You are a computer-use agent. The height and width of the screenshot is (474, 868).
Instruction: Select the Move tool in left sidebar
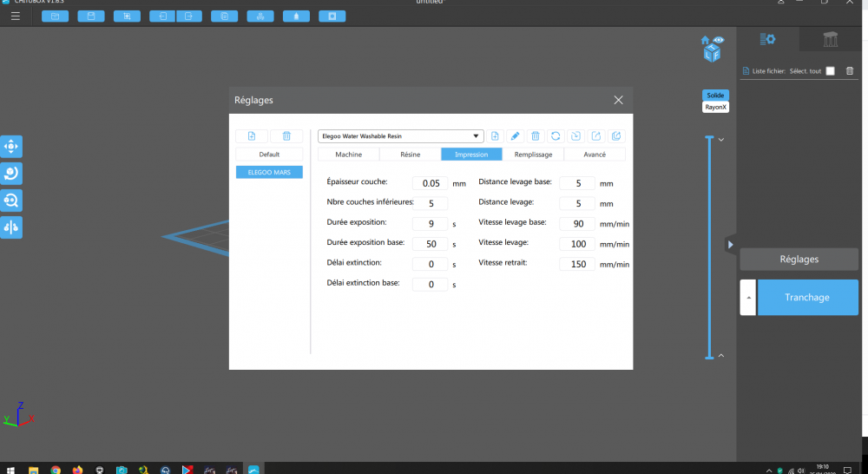[x=11, y=147]
